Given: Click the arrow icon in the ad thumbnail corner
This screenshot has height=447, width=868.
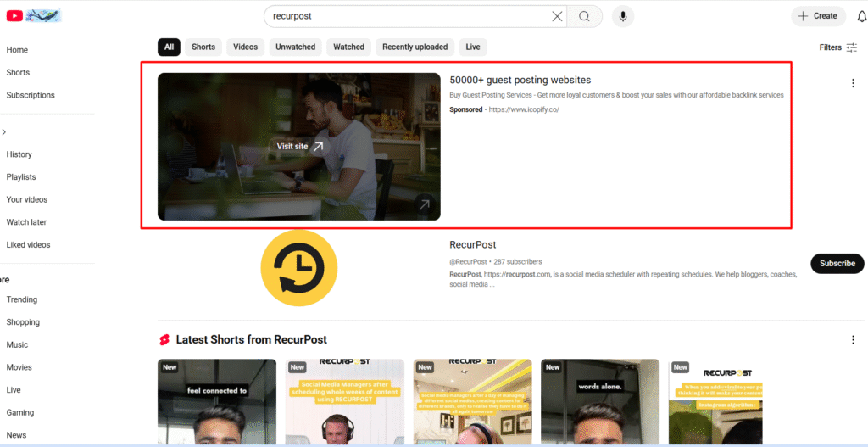Looking at the screenshot, I should 425,204.
